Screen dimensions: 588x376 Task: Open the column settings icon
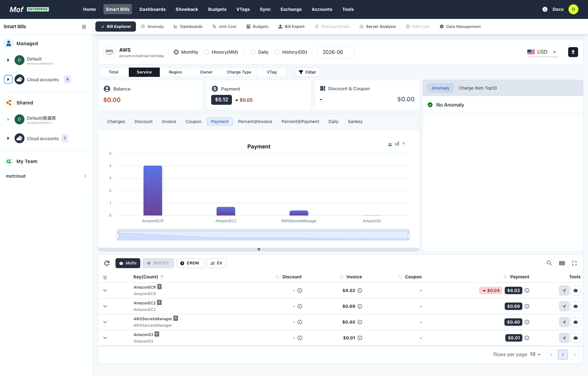pyautogui.click(x=562, y=263)
